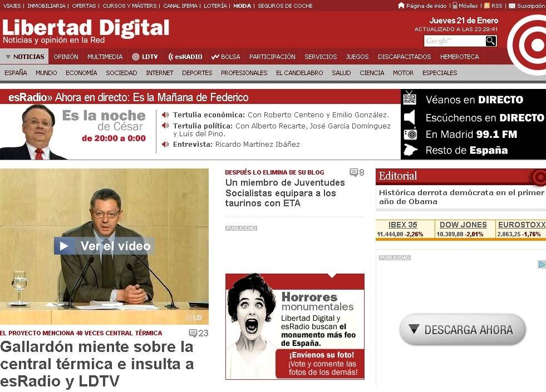The height and width of the screenshot is (392, 546).
Task: Click the speaker icon beside Escúchenos en DIRECTO
Action: (x=410, y=117)
